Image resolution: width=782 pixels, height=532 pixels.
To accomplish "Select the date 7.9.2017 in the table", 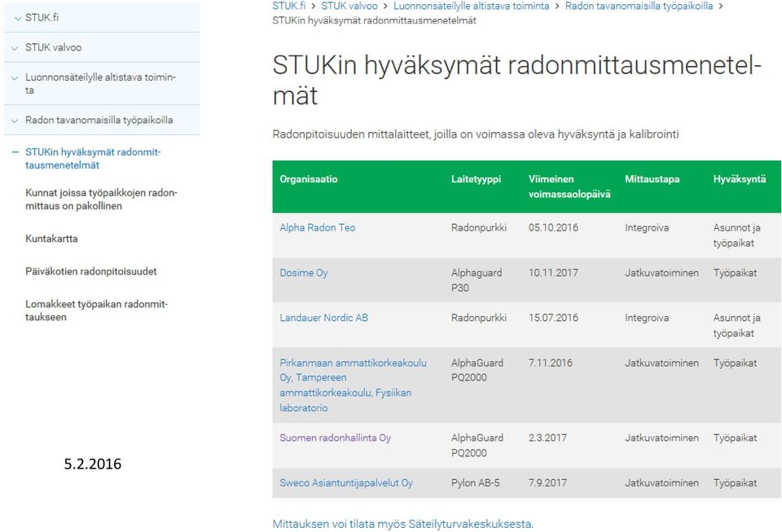I will [x=547, y=483].
